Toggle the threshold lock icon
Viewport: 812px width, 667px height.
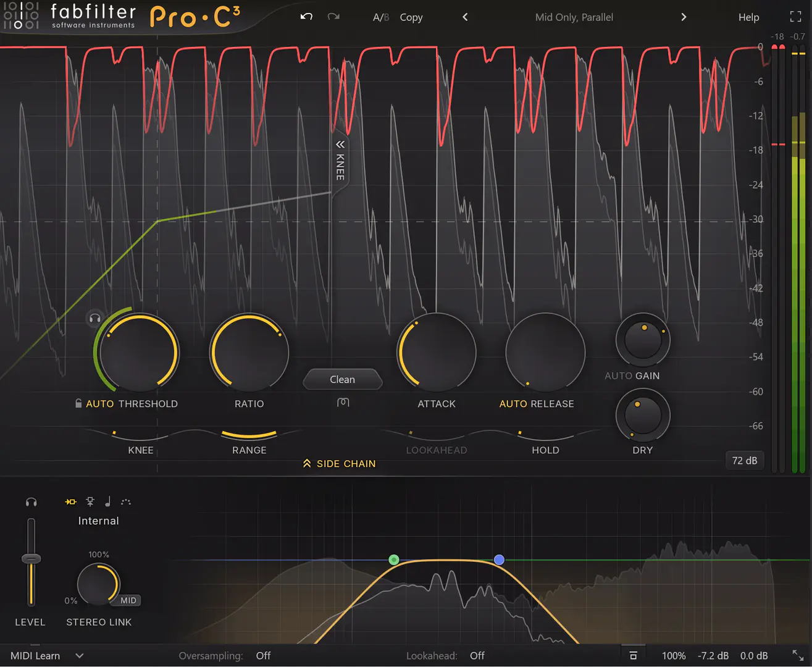(x=78, y=403)
